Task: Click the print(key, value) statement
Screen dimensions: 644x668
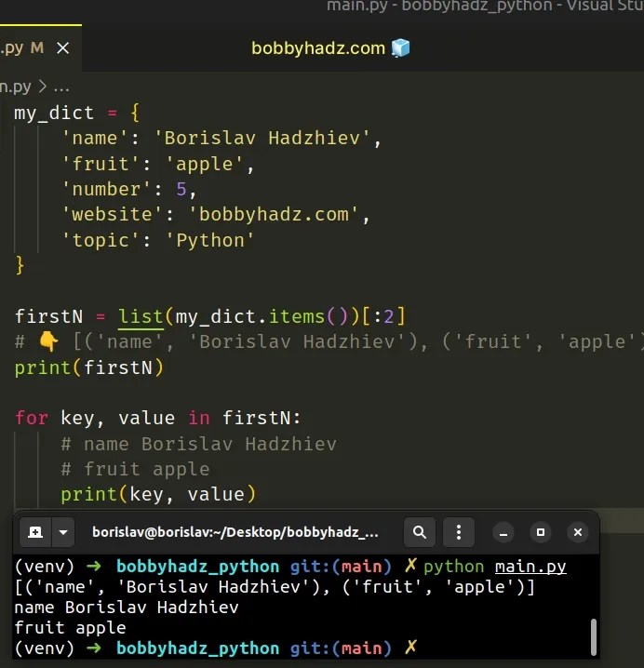Action: click(158, 495)
